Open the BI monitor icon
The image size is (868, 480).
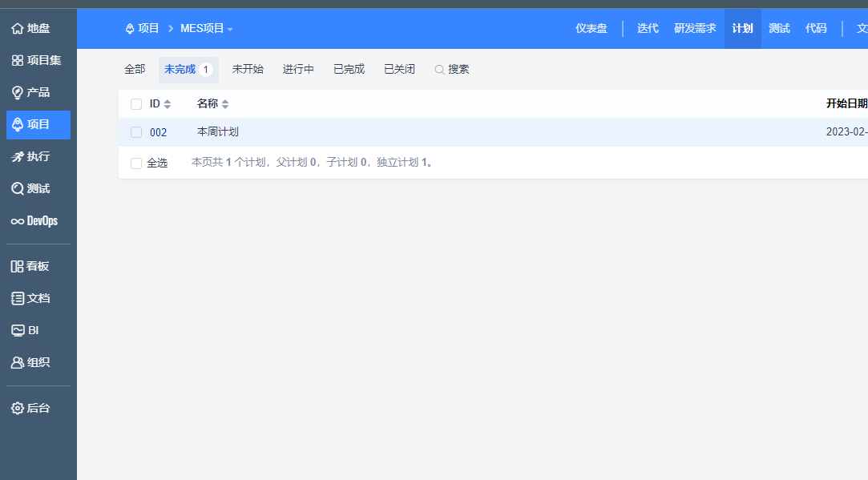(17, 330)
